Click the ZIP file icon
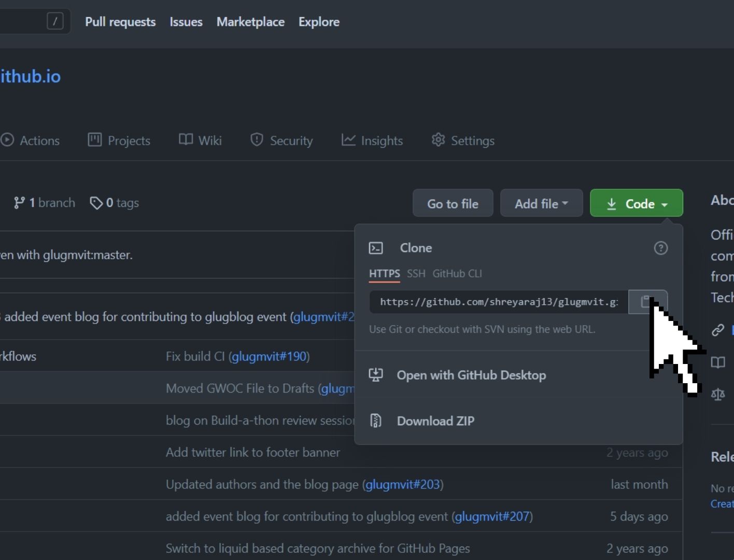The width and height of the screenshot is (734, 560). coord(376,421)
